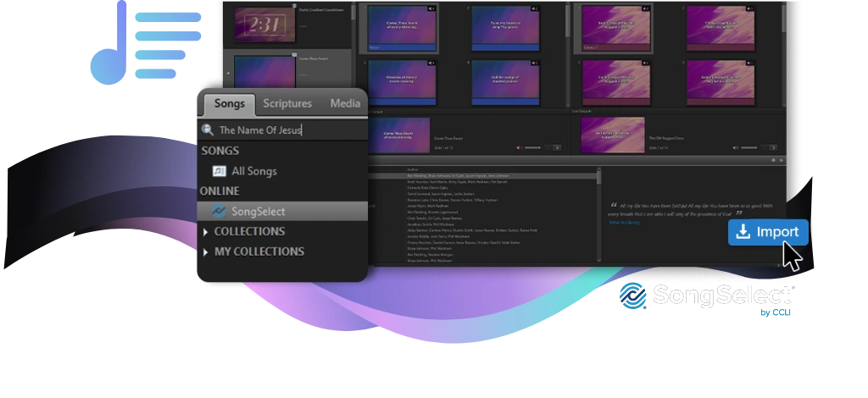
Task: Click item-type icon on Come Thou Fount schedule item
Action: click(295, 54)
